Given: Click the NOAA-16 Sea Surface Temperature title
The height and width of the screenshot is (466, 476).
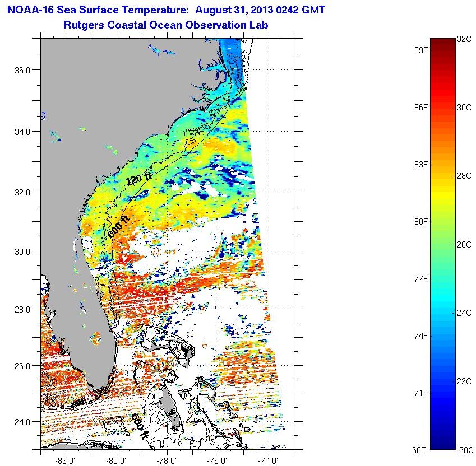Looking at the screenshot, I should [166, 10].
